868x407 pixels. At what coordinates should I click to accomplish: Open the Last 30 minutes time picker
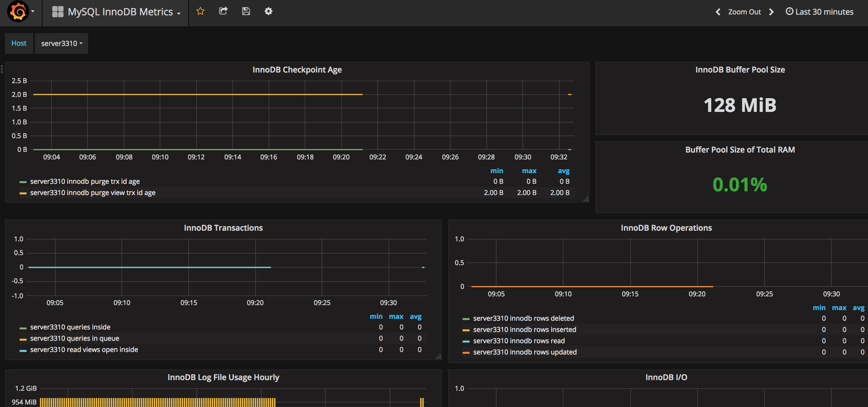point(820,12)
